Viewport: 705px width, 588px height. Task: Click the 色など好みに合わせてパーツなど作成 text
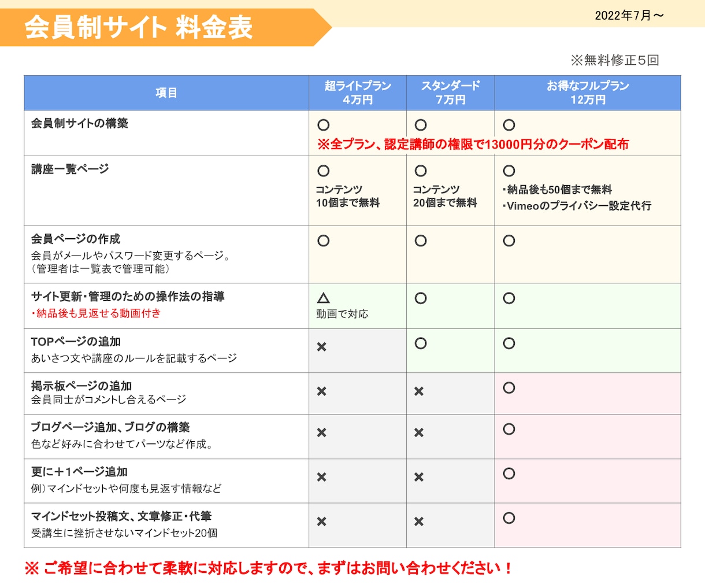[x=122, y=445]
